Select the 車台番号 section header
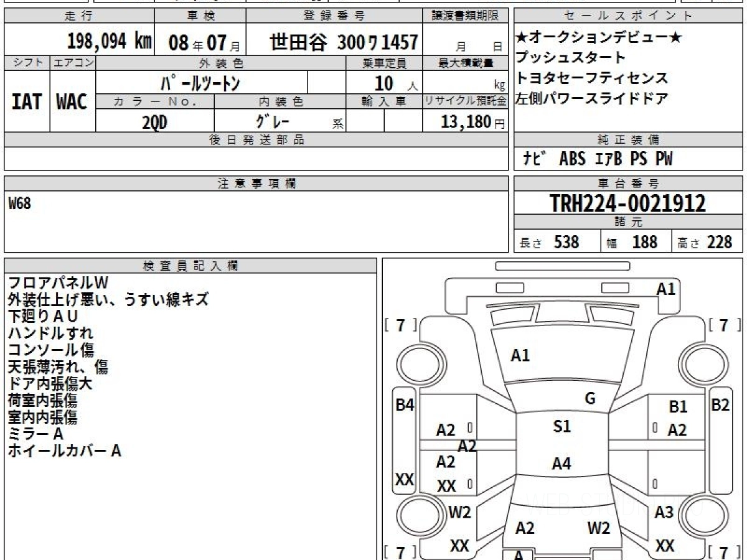This screenshot has height=560, width=747. [x=628, y=184]
